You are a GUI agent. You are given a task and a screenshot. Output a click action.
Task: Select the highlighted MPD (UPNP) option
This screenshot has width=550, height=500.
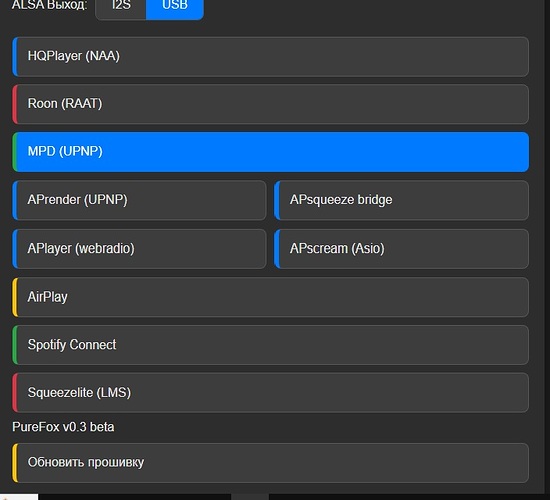tap(270, 152)
